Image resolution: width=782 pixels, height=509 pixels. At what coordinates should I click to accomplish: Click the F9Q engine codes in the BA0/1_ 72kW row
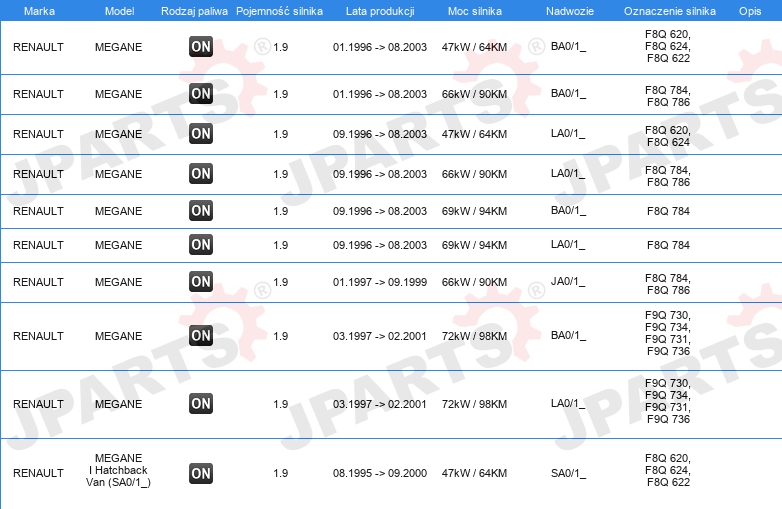point(668,333)
